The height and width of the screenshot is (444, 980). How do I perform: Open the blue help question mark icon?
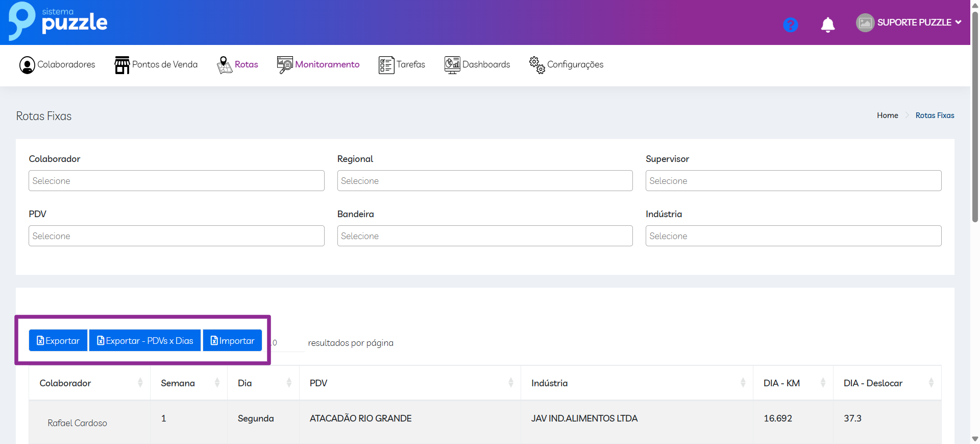click(x=790, y=25)
